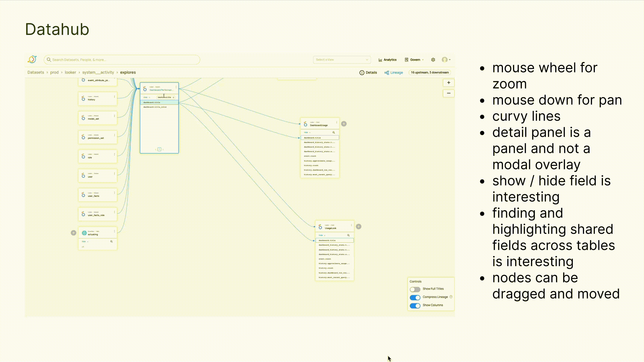Go to the looker breadcrumb
644x362 pixels.
[70, 72]
